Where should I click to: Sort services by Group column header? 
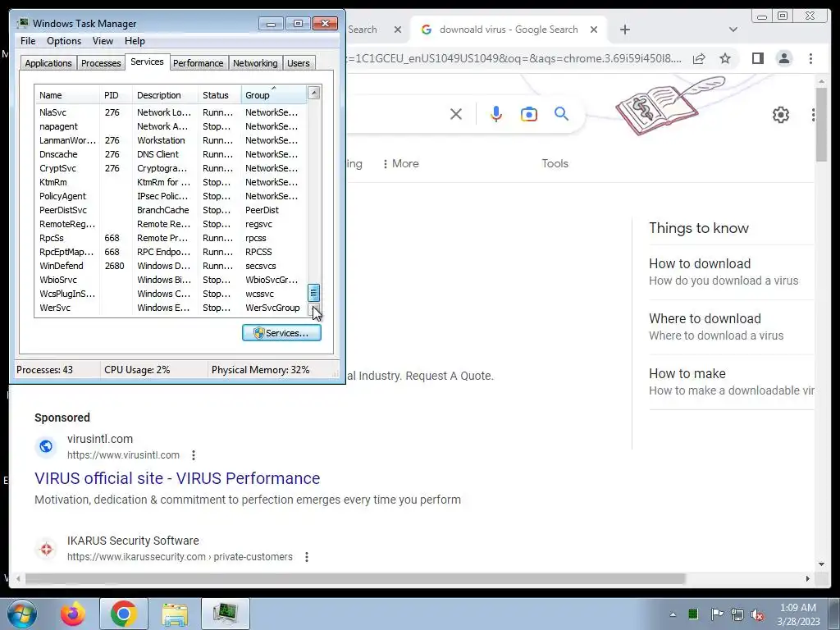[x=274, y=95]
